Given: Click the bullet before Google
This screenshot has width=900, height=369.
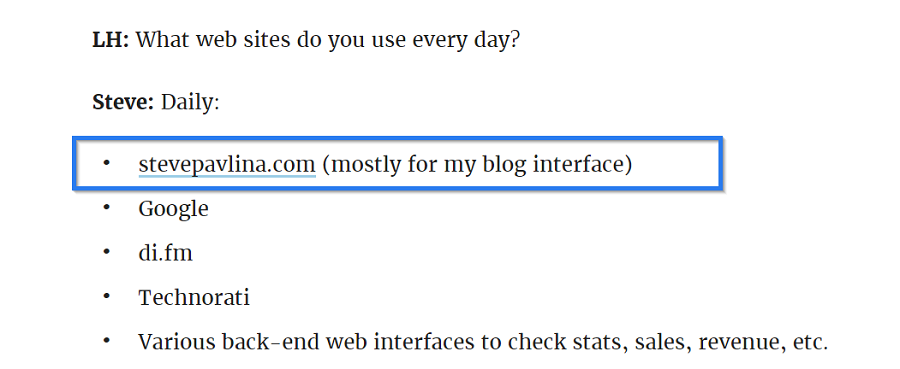Looking at the screenshot, I should click(106, 208).
